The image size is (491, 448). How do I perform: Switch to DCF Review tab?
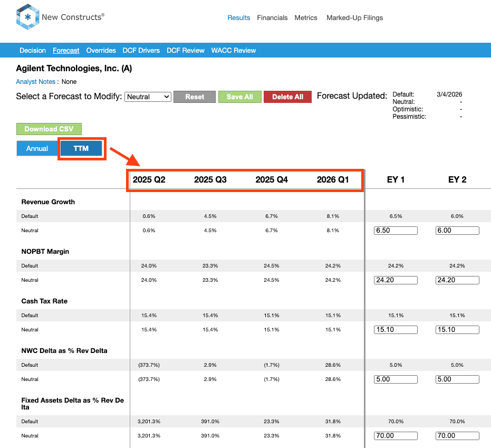click(x=185, y=51)
